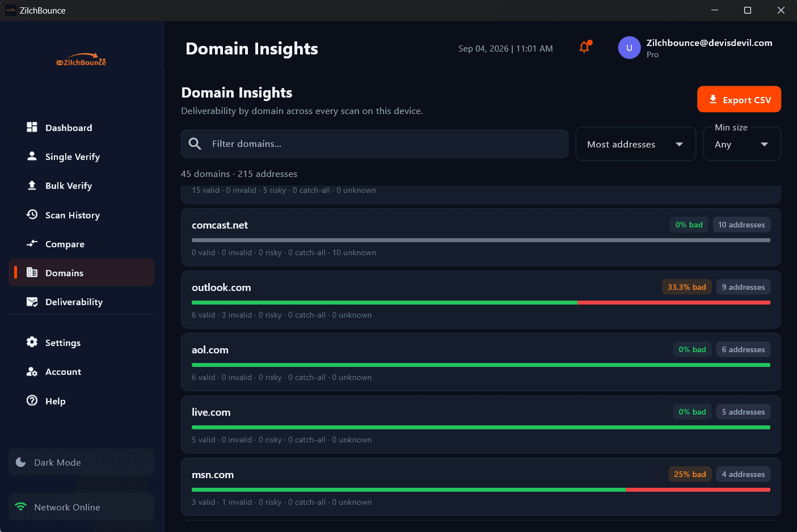Click the Account person-gear icon

click(32, 371)
